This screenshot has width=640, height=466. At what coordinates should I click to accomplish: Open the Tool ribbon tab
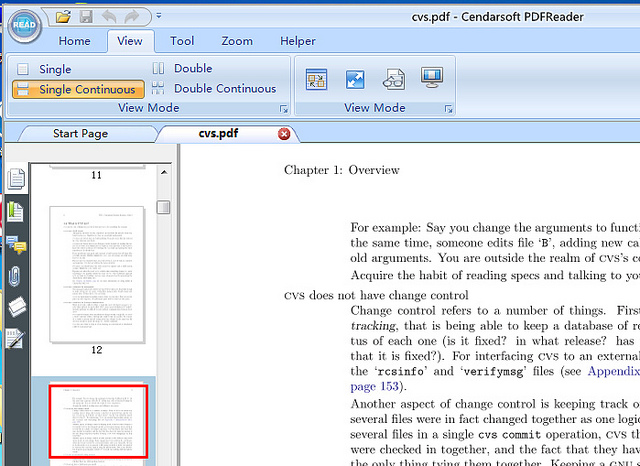coord(182,41)
